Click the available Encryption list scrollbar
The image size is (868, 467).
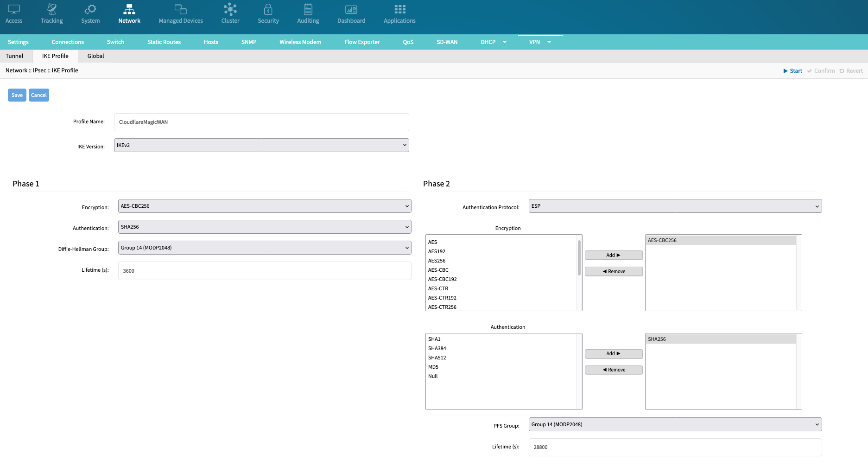coord(579,257)
